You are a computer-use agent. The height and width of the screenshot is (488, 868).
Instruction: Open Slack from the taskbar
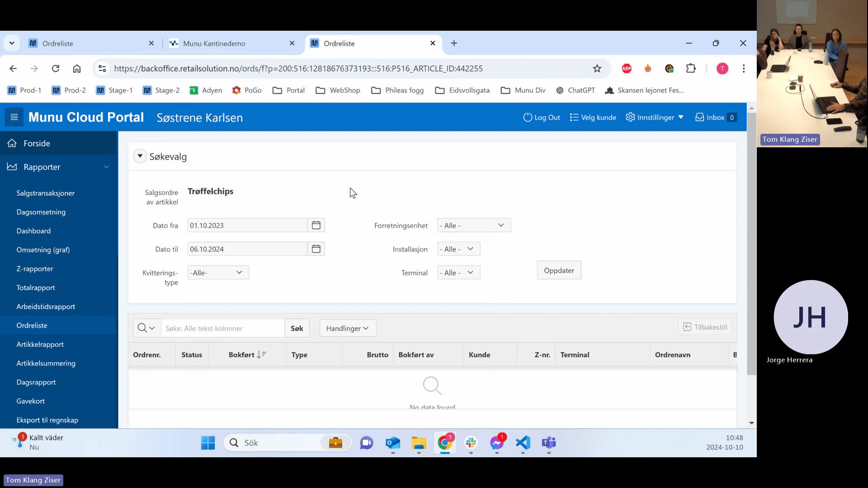click(471, 443)
